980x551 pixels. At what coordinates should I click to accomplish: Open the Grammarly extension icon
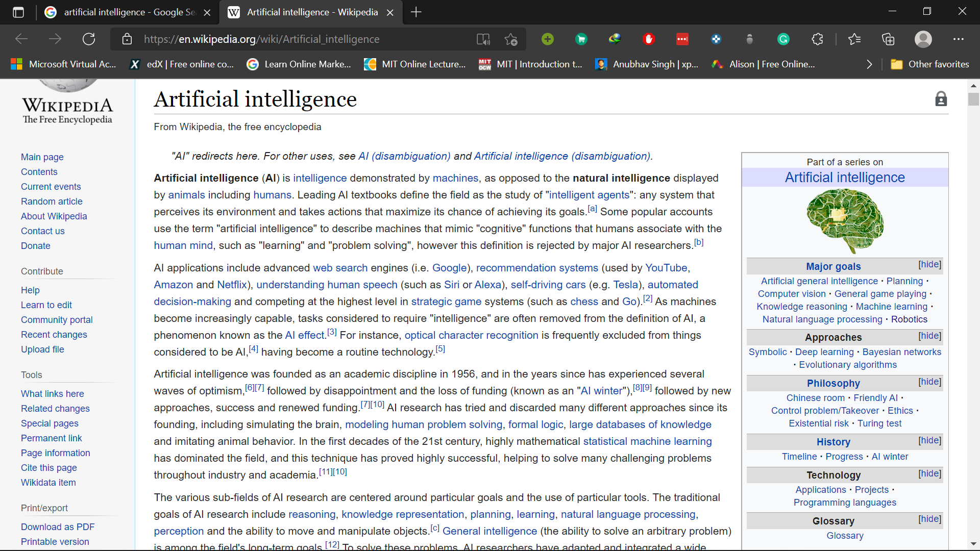(783, 39)
